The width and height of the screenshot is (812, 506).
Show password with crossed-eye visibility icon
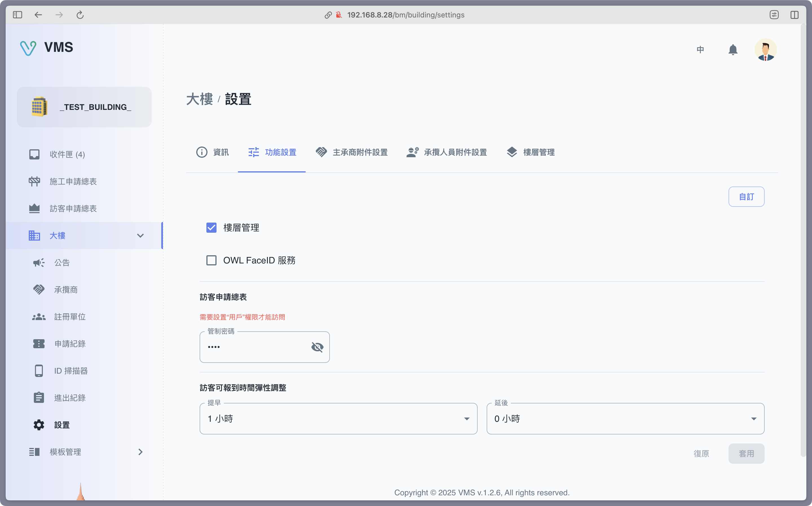pos(317,347)
